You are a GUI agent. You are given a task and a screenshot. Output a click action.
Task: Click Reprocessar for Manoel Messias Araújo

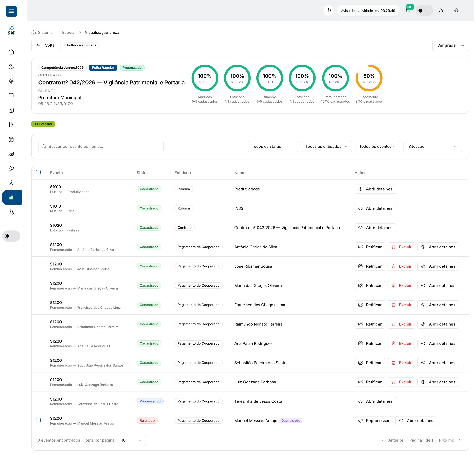pos(374,420)
